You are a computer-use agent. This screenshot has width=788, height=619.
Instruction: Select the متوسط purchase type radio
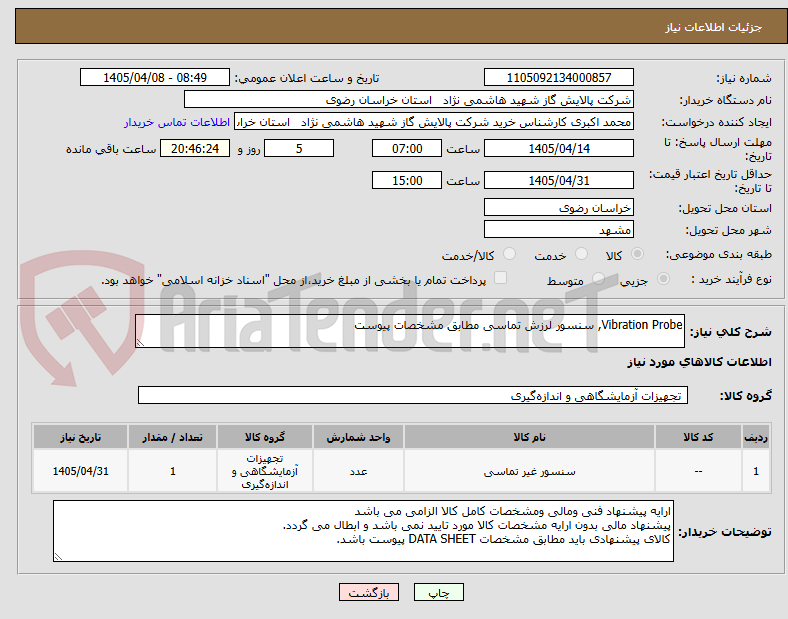point(598,279)
